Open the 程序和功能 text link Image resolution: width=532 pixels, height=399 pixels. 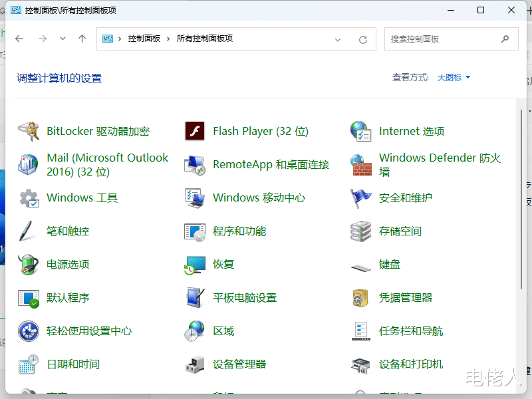pos(239,231)
